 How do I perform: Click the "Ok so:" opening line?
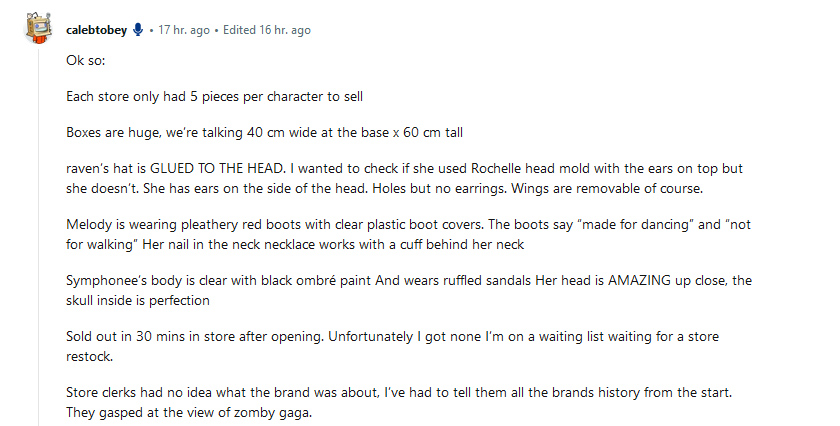point(84,61)
